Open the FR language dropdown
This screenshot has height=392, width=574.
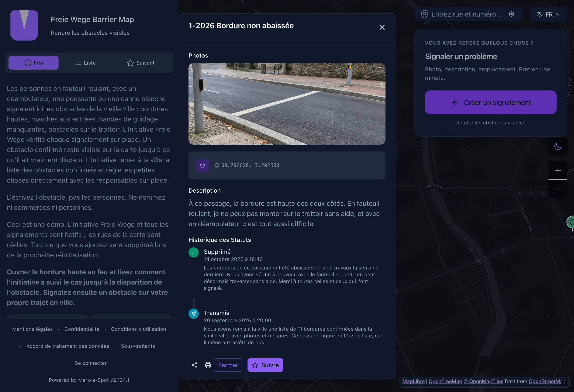pos(548,14)
